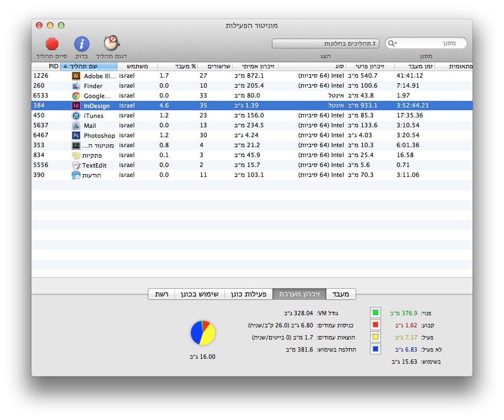Select the TextEdit process name
The image size is (504, 420).
tap(94, 165)
